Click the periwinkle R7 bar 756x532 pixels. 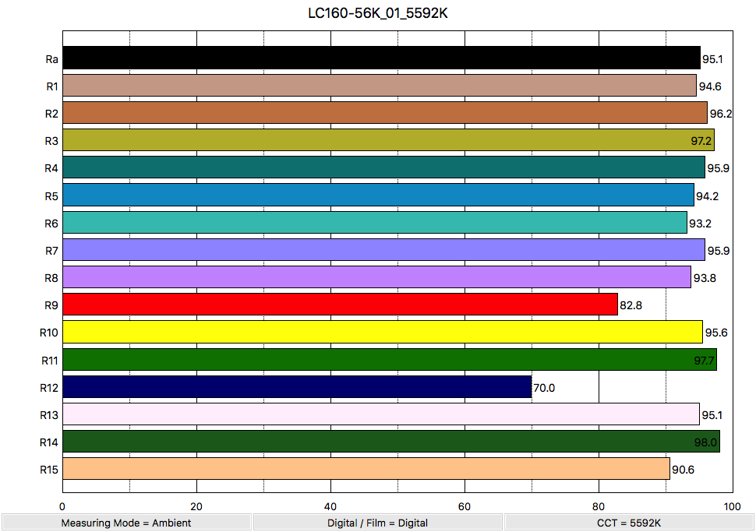383,250
